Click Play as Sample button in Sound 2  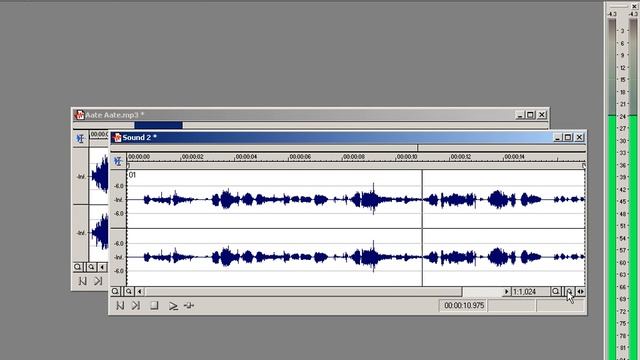click(189, 305)
